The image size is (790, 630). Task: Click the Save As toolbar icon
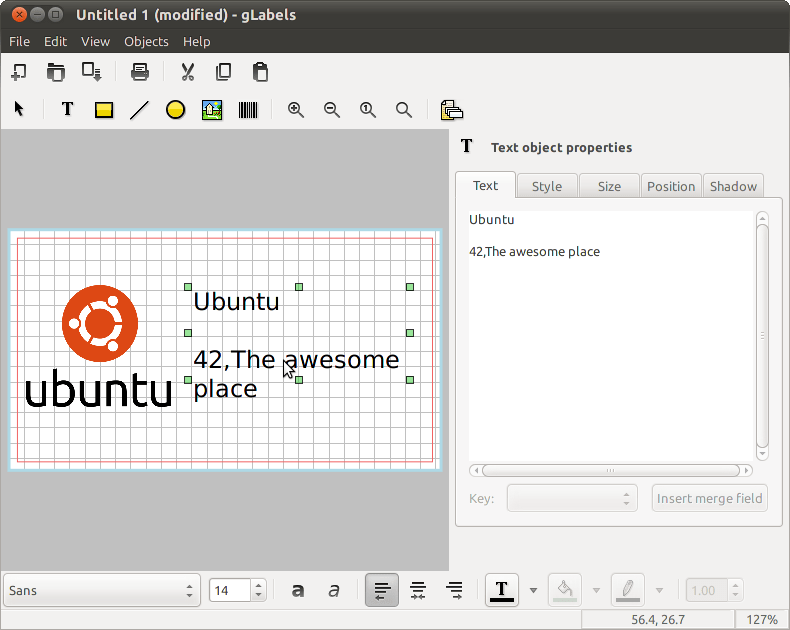point(92,72)
